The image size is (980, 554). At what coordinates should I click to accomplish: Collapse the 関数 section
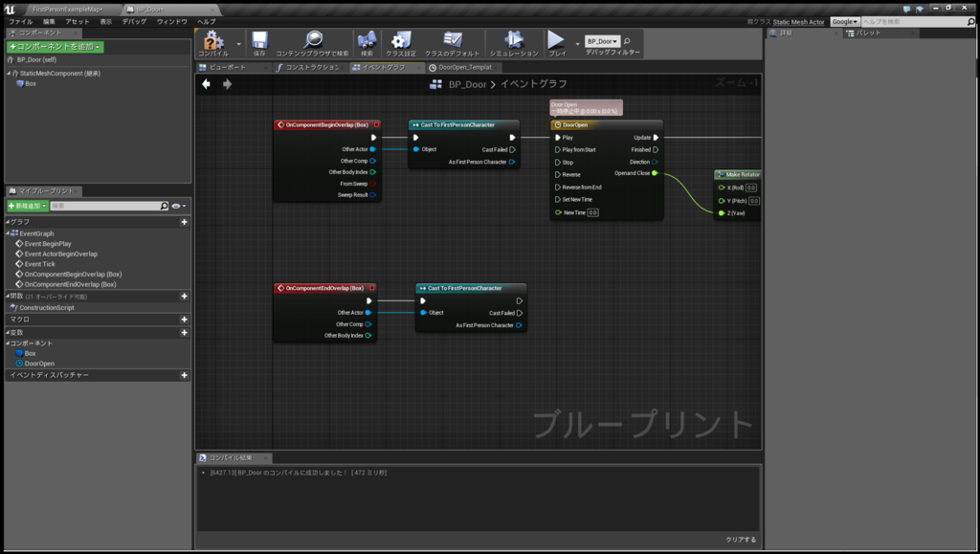pos(8,296)
